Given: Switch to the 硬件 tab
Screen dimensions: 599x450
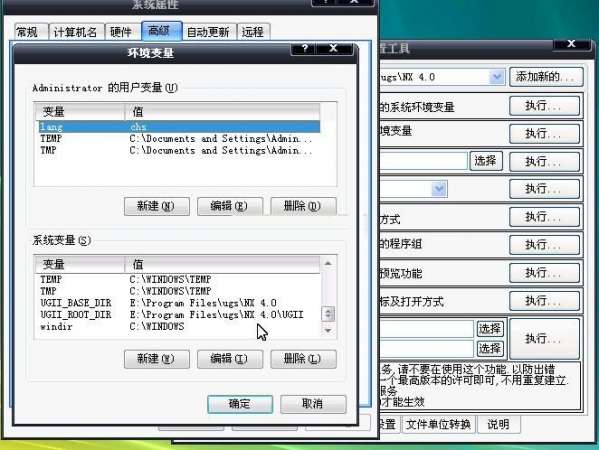Looking at the screenshot, I should [123, 32].
